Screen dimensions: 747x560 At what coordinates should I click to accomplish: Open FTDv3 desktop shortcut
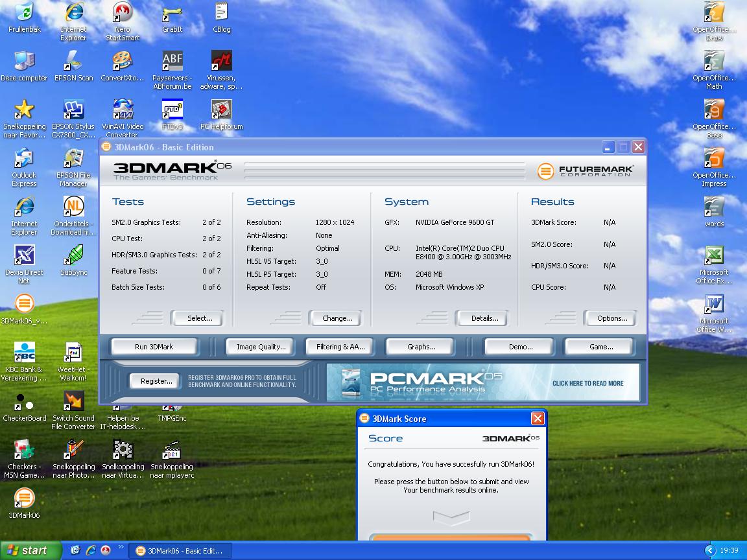point(172,114)
